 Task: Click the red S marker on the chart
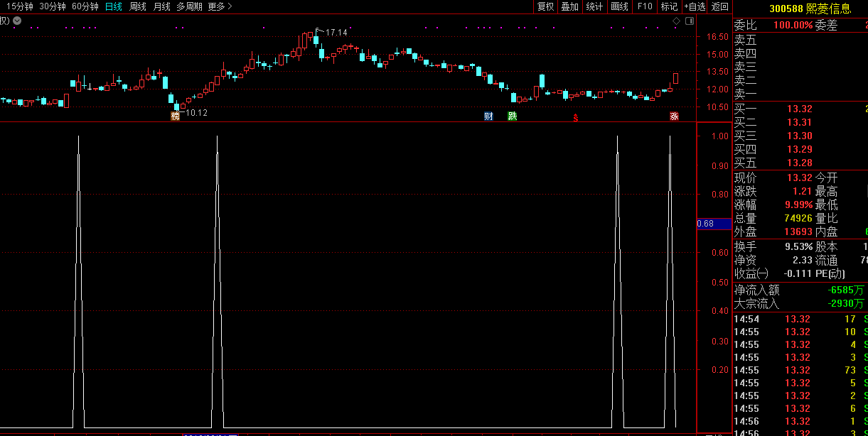(x=575, y=117)
